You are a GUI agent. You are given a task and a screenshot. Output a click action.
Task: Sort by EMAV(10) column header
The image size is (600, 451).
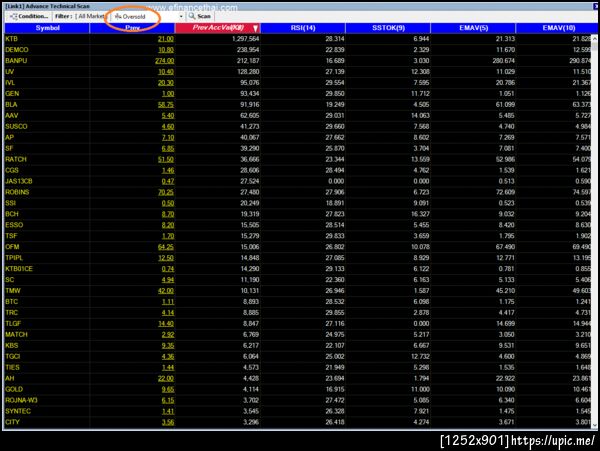pyautogui.click(x=557, y=28)
